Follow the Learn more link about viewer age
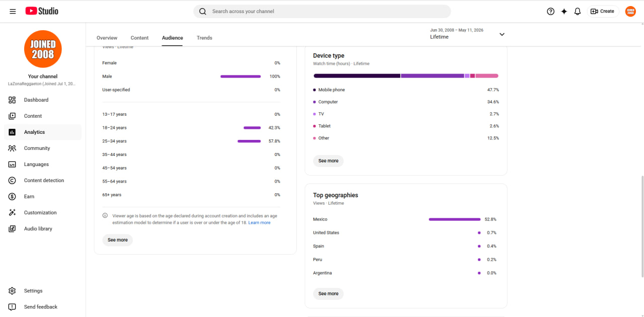 pyautogui.click(x=259, y=222)
